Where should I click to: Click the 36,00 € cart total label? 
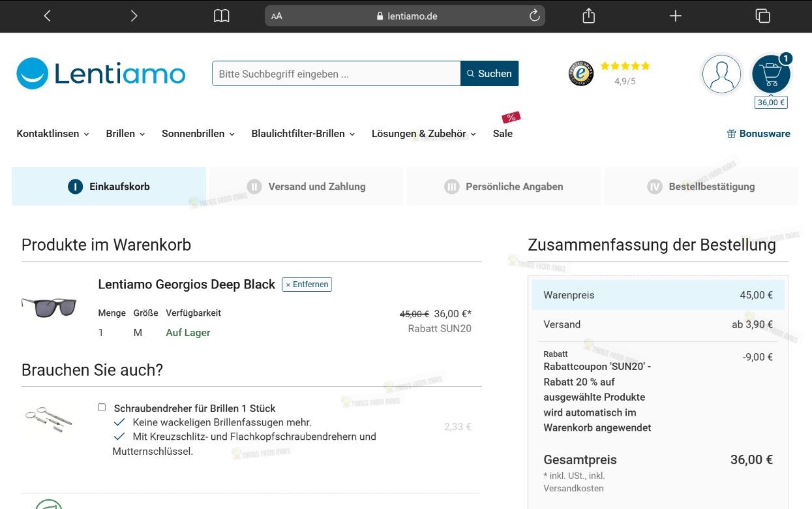click(x=771, y=102)
